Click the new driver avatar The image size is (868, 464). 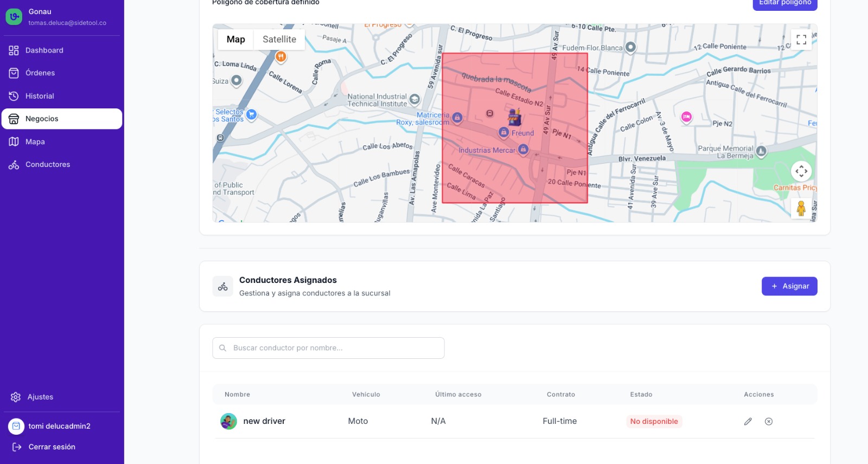[x=228, y=421]
